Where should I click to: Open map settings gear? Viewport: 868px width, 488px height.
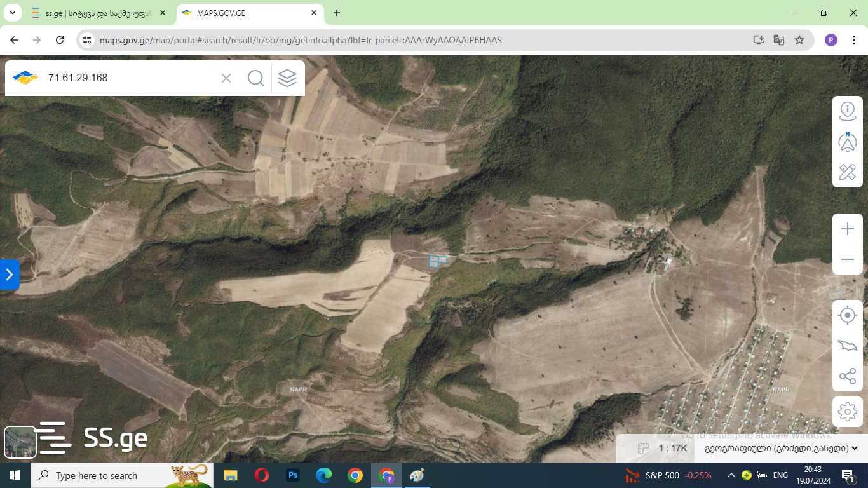click(847, 412)
